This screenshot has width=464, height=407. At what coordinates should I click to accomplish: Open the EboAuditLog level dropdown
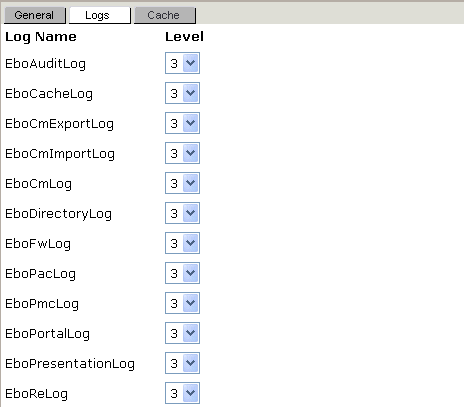[182, 63]
